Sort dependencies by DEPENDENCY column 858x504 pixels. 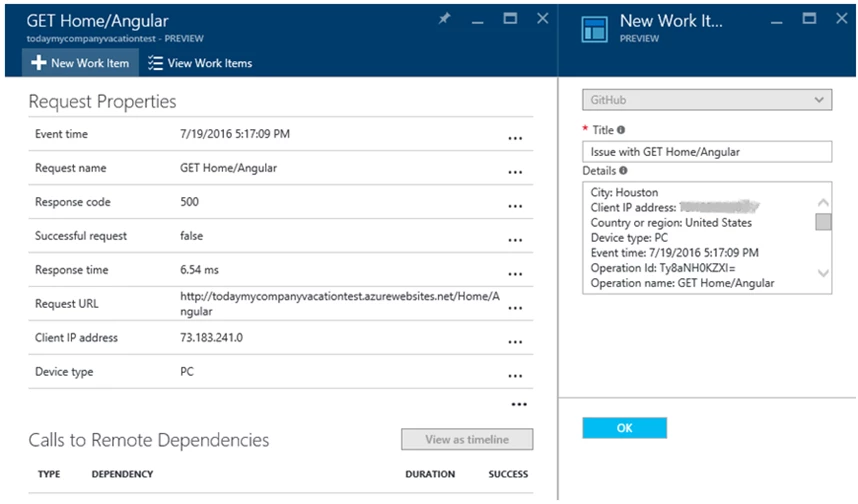pyautogui.click(x=122, y=474)
